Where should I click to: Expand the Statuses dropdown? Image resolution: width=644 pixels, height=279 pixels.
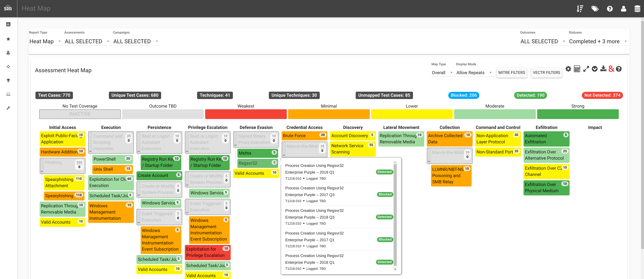tap(597, 41)
